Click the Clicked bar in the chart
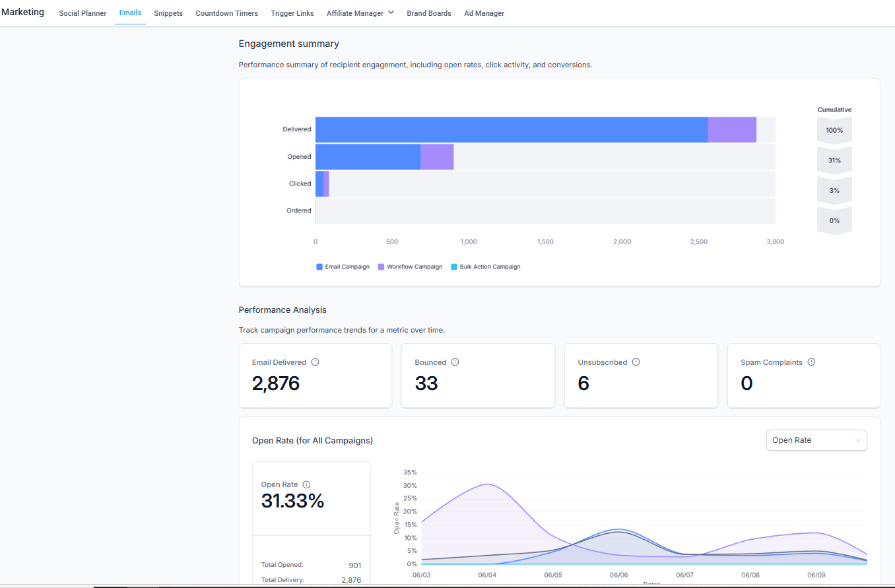 322,184
